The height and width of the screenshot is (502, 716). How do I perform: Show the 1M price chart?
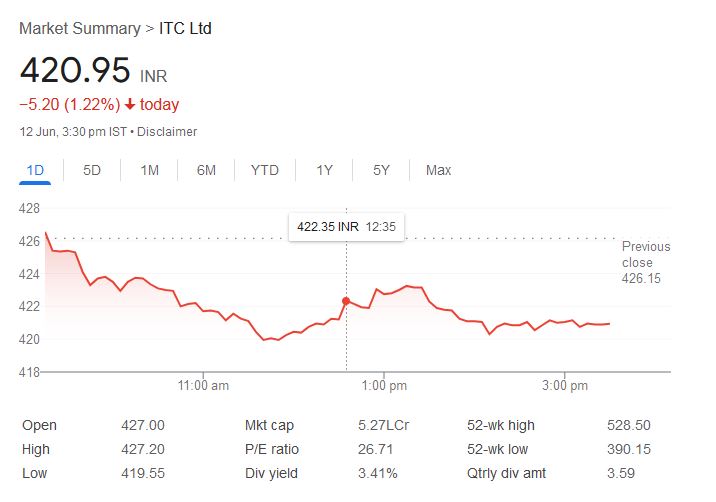click(149, 170)
